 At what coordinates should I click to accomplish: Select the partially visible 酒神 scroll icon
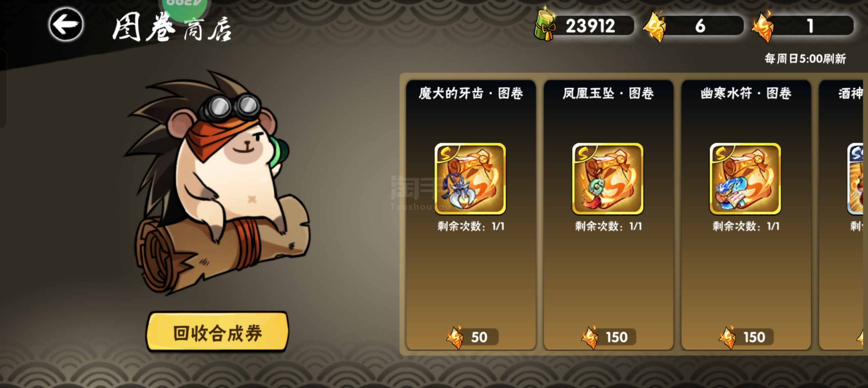855,179
